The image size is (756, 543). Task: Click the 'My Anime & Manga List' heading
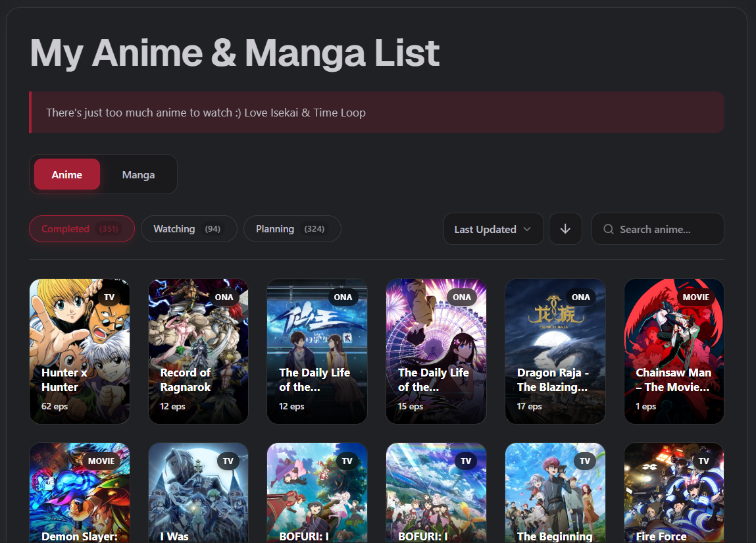(x=235, y=53)
